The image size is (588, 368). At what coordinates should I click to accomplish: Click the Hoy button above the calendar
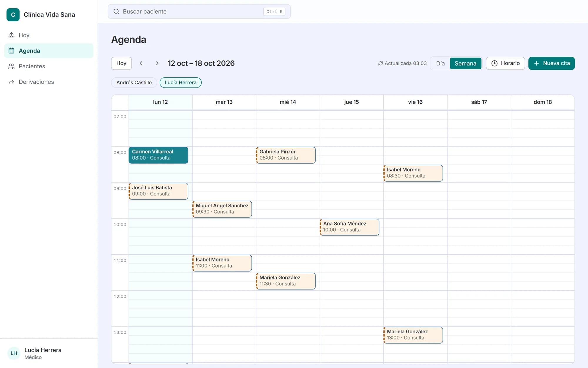121,63
